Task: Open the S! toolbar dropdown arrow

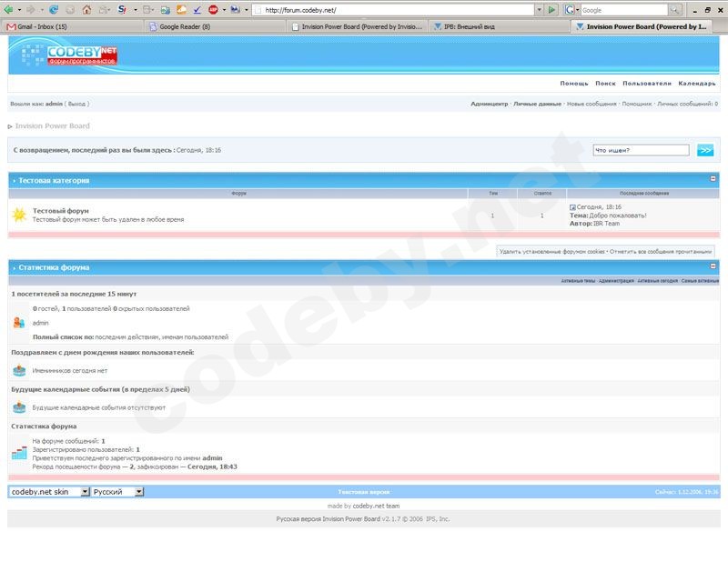Action: pyautogui.click(x=135, y=10)
